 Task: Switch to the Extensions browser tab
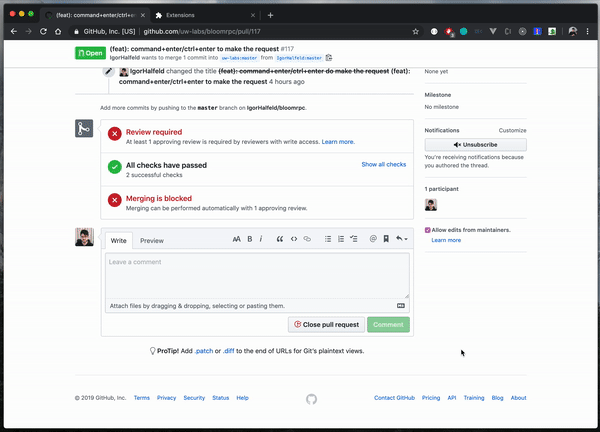point(205,15)
